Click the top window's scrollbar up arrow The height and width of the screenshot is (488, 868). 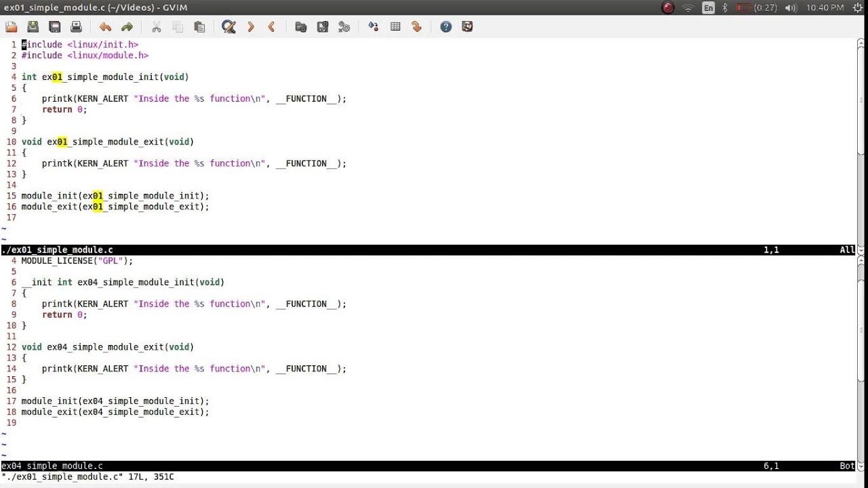point(862,43)
